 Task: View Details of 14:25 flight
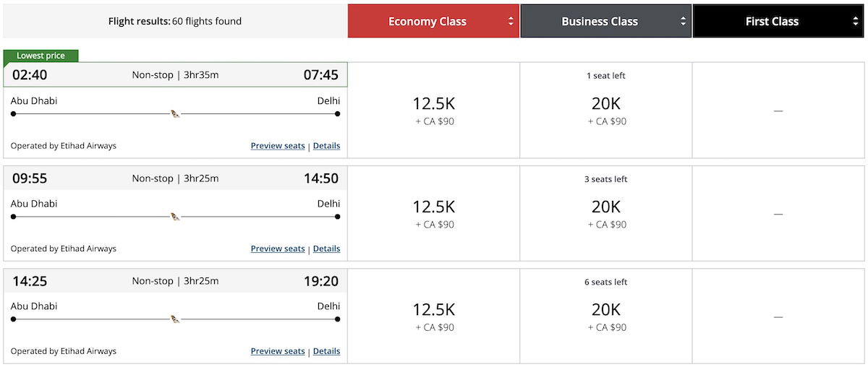326,351
